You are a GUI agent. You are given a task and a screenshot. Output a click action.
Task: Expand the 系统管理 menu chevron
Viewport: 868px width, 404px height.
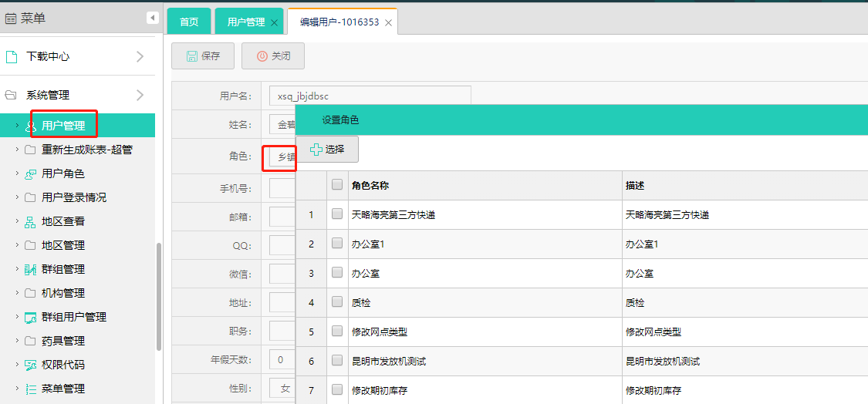tap(140, 95)
